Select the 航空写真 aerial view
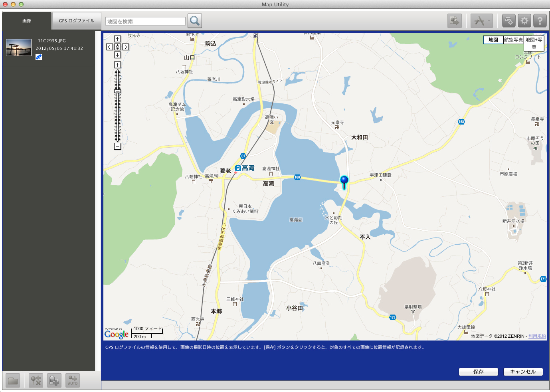This screenshot has height=392, width=550. (x=513, y=40)
